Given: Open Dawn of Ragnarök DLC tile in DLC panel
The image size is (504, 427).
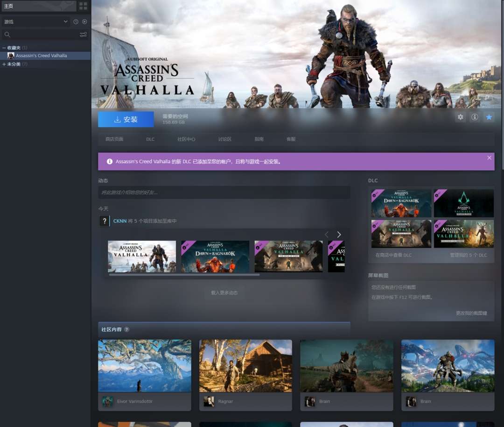Looking at the screenshot, I should (401, 203).
